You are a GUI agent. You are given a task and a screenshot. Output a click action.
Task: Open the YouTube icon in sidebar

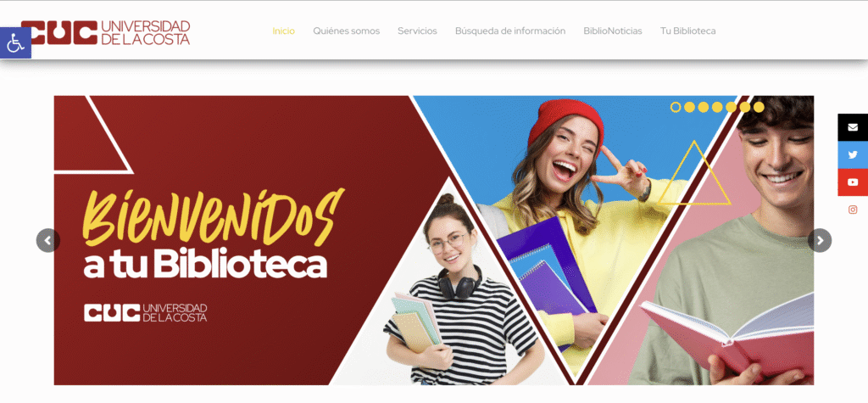point(853,182)
